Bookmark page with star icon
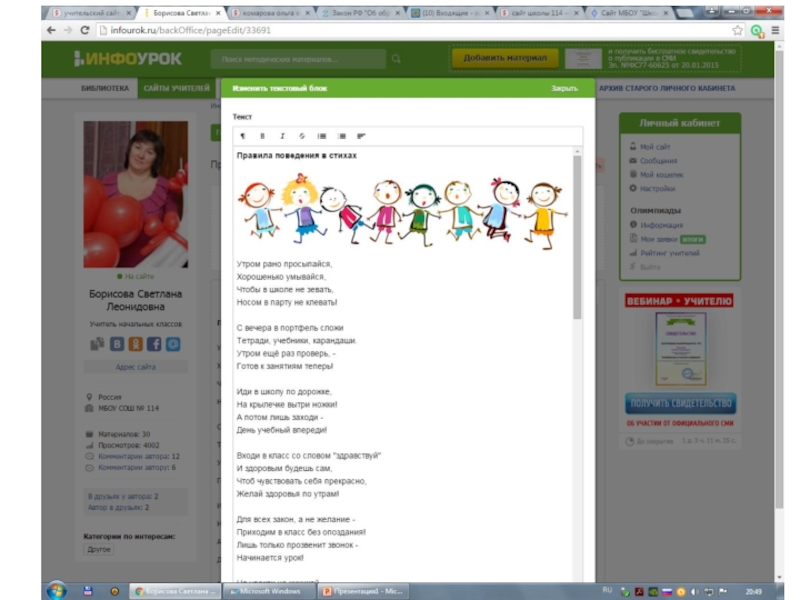 [x=738, y=31]
